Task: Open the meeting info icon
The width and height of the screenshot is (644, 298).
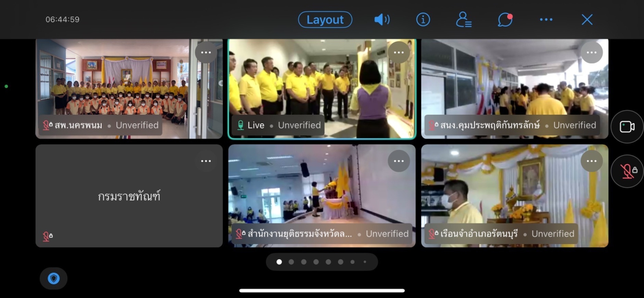Action: (x=423, y=20)
